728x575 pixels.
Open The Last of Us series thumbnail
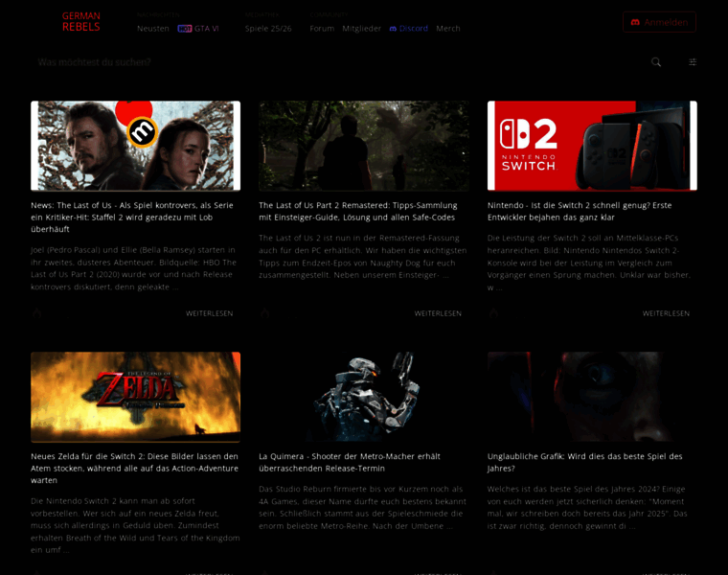[136, 146]
